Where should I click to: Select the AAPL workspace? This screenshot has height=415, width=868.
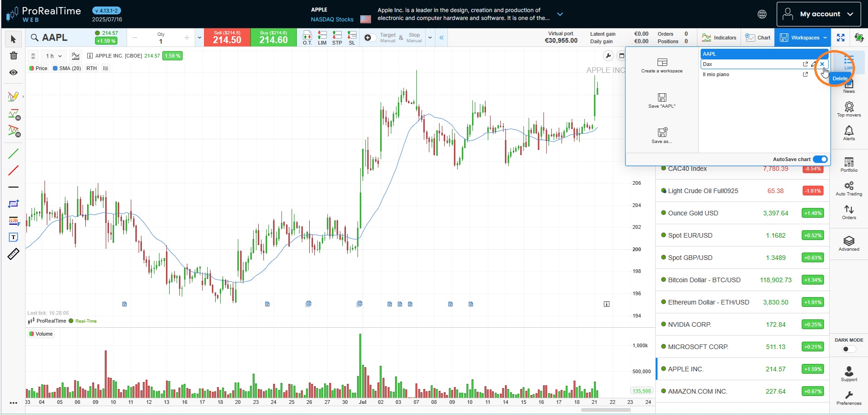pos(764,54)
